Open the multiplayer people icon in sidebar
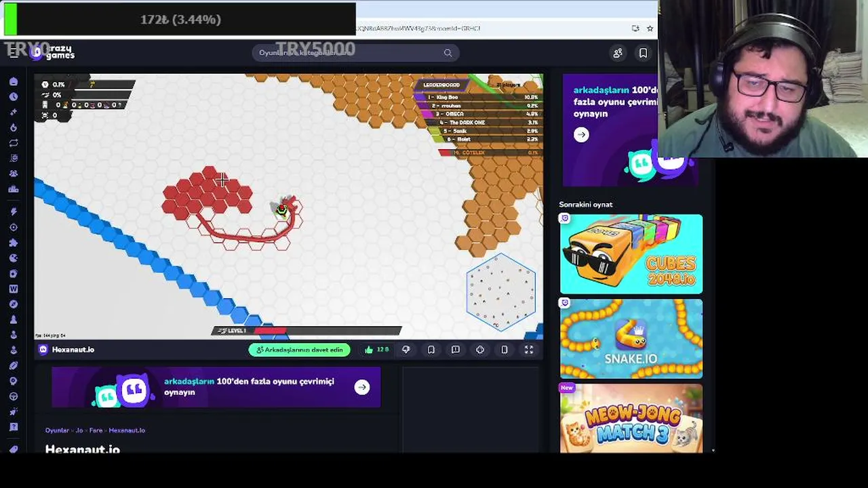 (x=14, y=174)
